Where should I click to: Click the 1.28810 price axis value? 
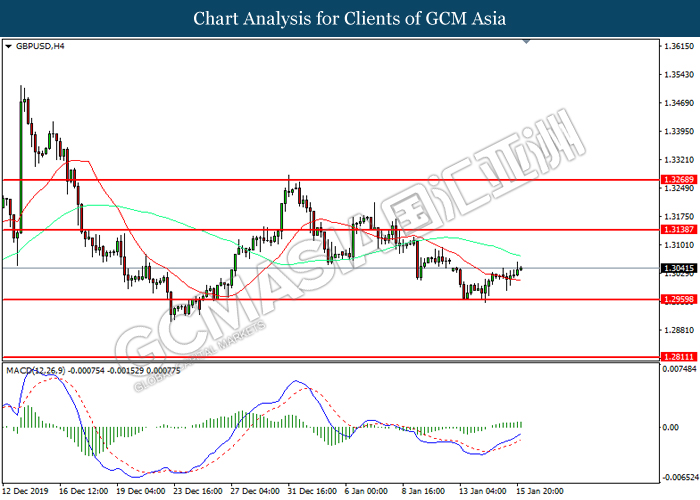point(679,330)
